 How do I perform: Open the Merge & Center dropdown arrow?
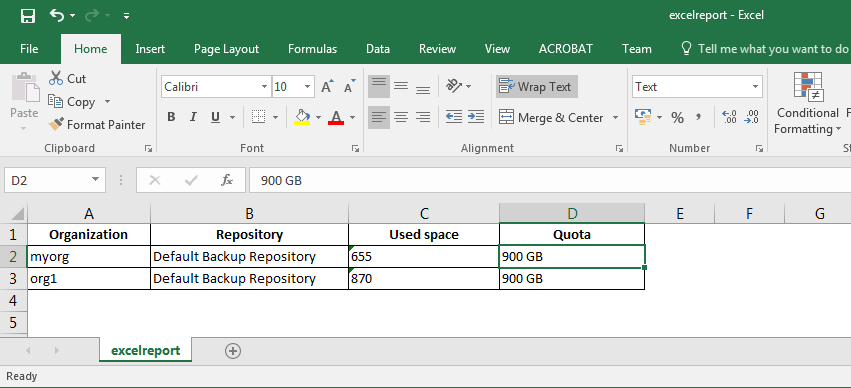coord(615,118)
